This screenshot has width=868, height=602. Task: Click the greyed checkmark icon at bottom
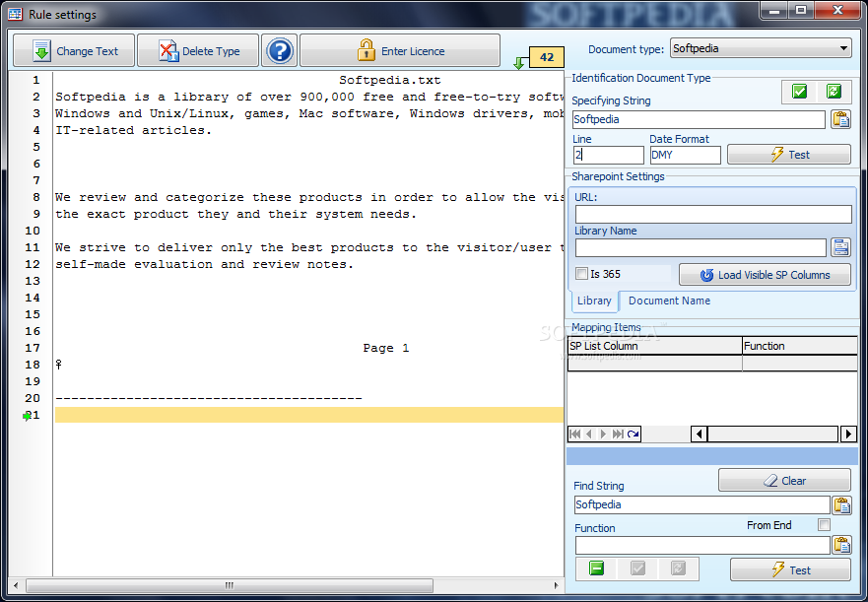pyautogui.click(x=637, y=569)
